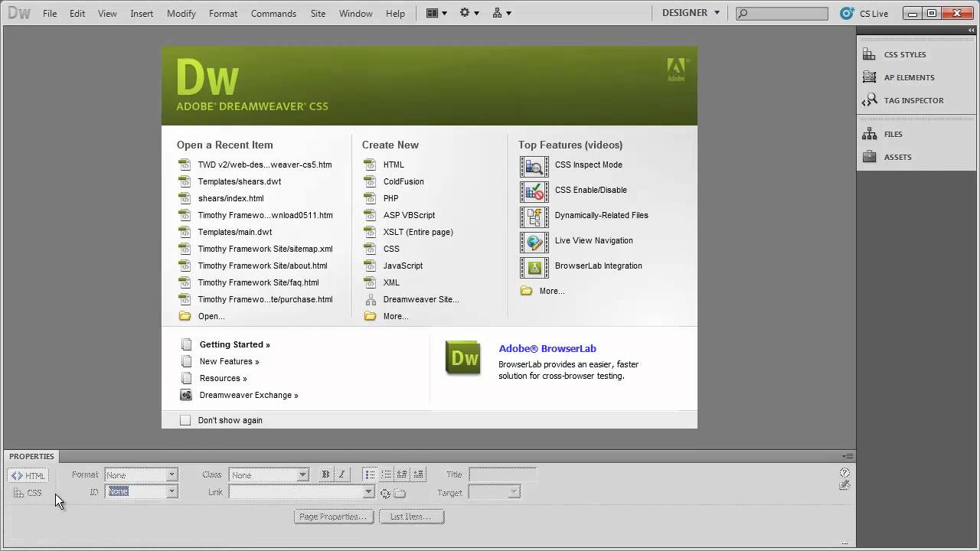Screen dimensions: 980x551
Task: Switch Properties to HTML mode
Action: 28,475
